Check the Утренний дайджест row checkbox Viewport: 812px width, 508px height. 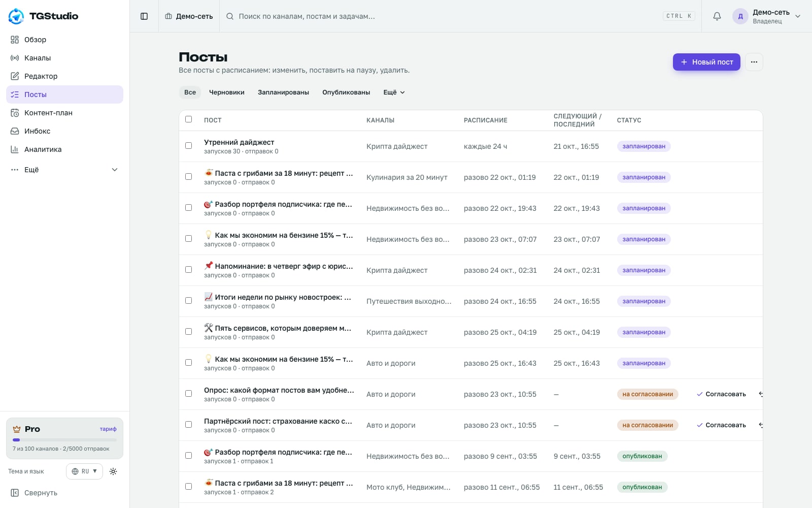pos(189,146)
